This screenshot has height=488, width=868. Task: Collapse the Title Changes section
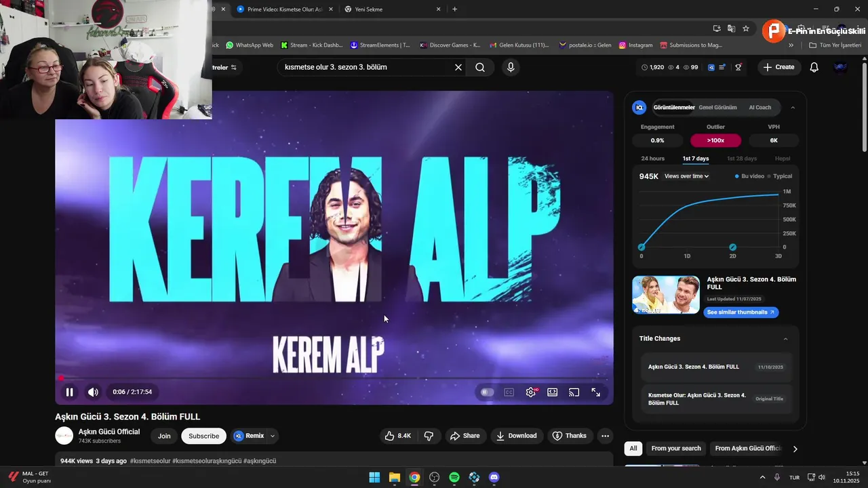tap(786, 339)
